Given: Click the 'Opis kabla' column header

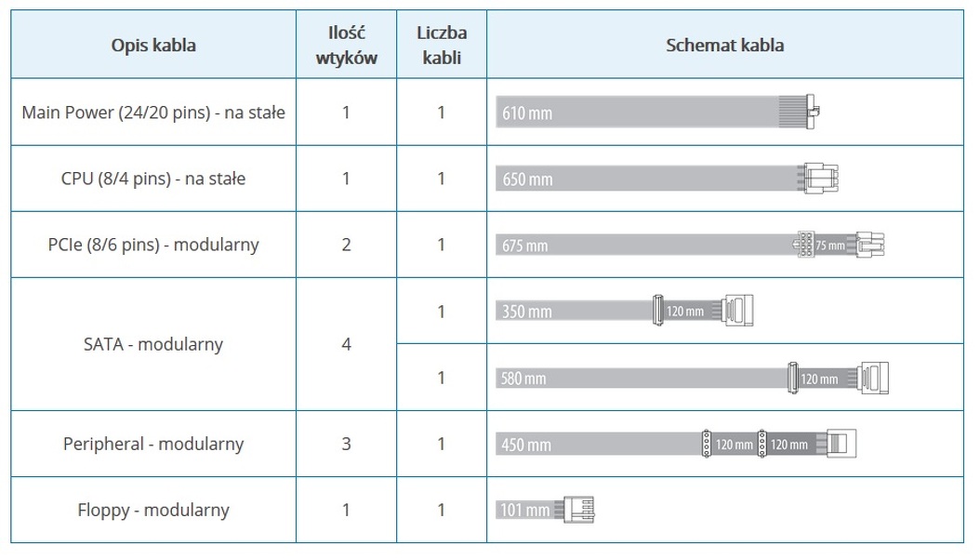Looking at the screenshot, I should click(153, 45).
